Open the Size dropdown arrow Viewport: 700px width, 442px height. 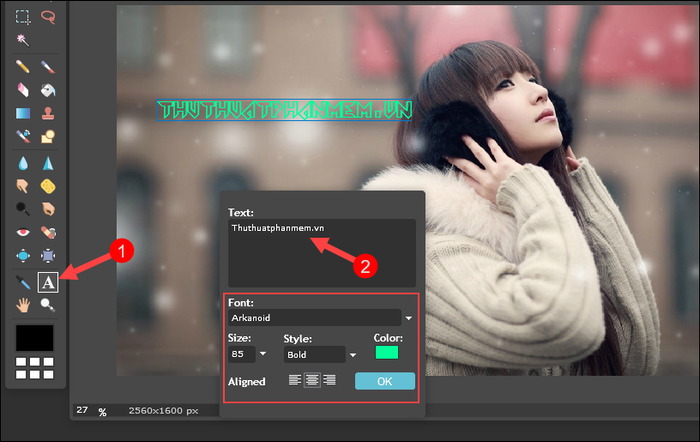coord(263,354)
